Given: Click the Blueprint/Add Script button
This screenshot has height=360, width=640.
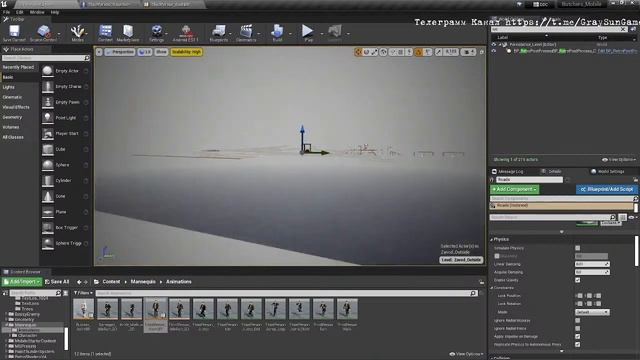Looking at the screenshot, I should click(x=607, y=189).
